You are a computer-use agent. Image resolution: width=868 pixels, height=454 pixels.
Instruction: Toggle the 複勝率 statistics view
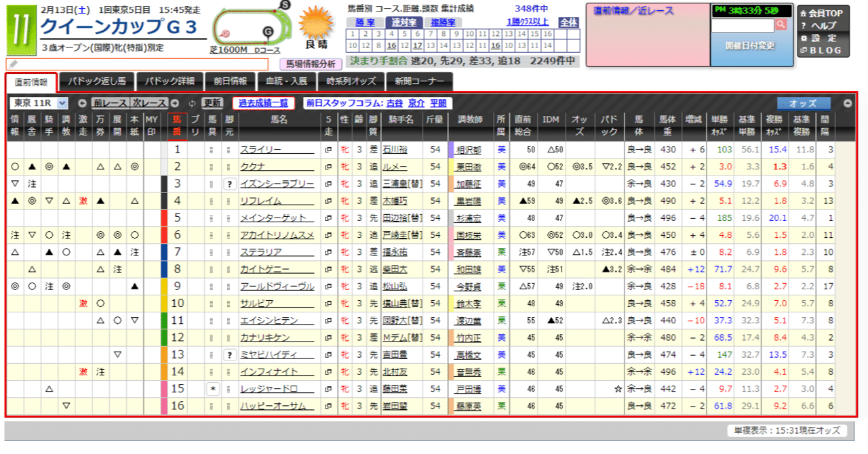[x=443, y=22]
